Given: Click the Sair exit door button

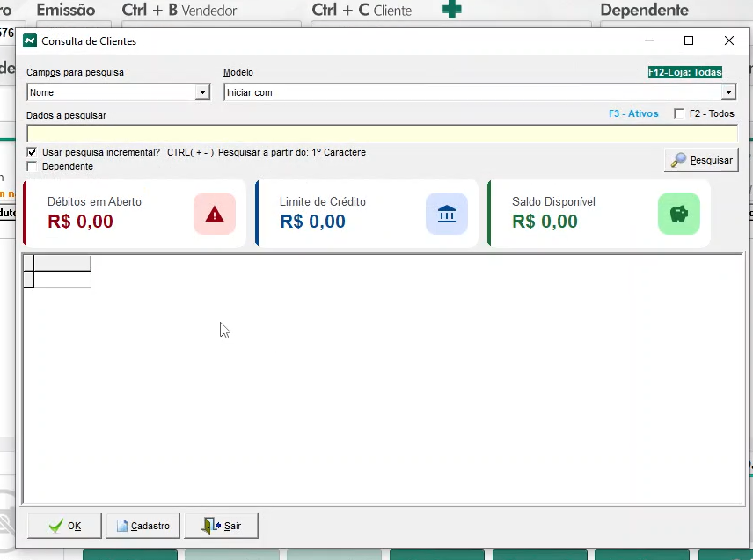Looking at the screenshot, I should click(x=221, y=526).
